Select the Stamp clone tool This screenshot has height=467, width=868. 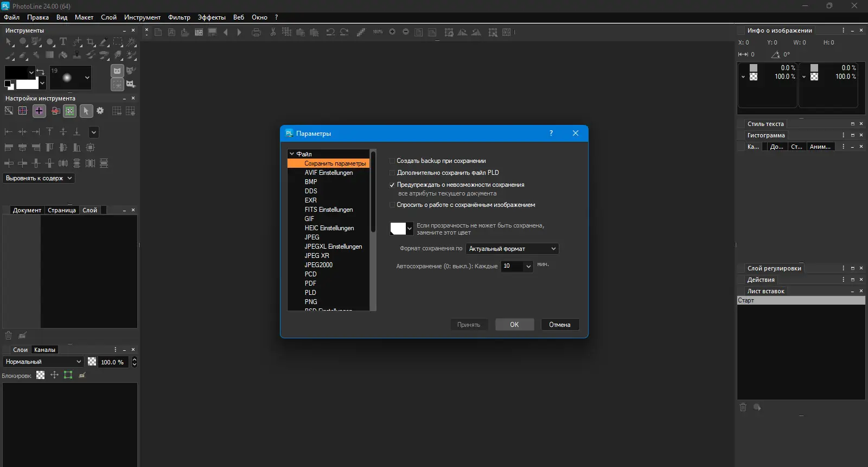click(x=77, y=55)
